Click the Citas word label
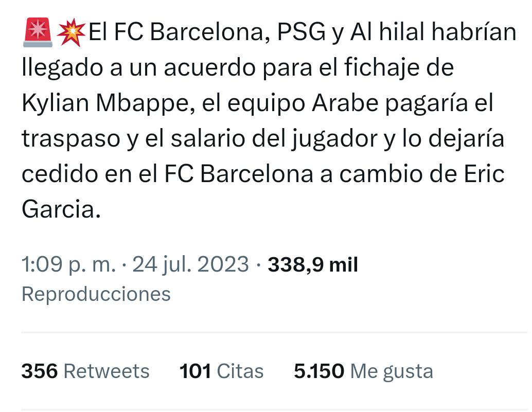The width and height of the screenshot is (532, 412). (x=240, y=371)
